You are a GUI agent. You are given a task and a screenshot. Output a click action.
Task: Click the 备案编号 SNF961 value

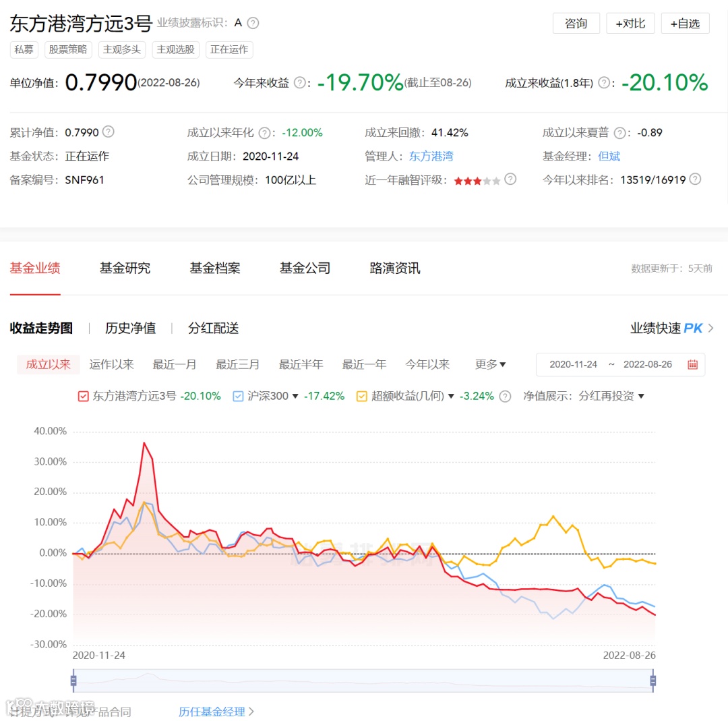point(84,180)
